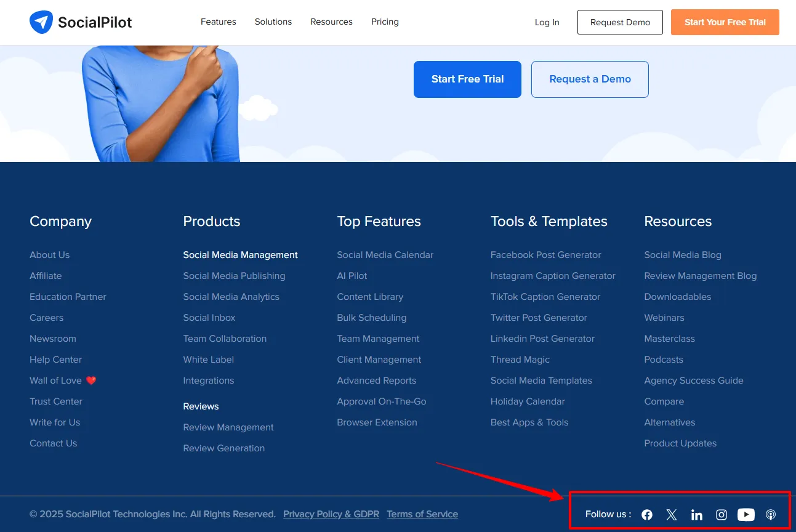796x532 pixels.
Task: View the Terms of Service
Action: 422,514
